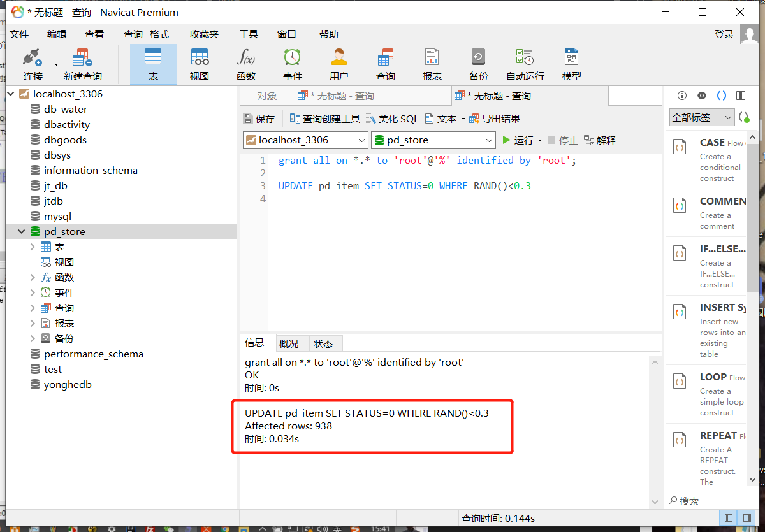Open the 全部标签 snippet filter dropdown
Viewport: 765px width, 532px height.
click(701, 117)
